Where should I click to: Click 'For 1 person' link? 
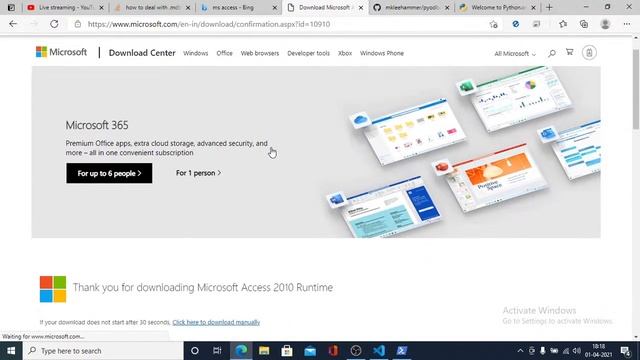pyautogui.click(x=199, y=173)
